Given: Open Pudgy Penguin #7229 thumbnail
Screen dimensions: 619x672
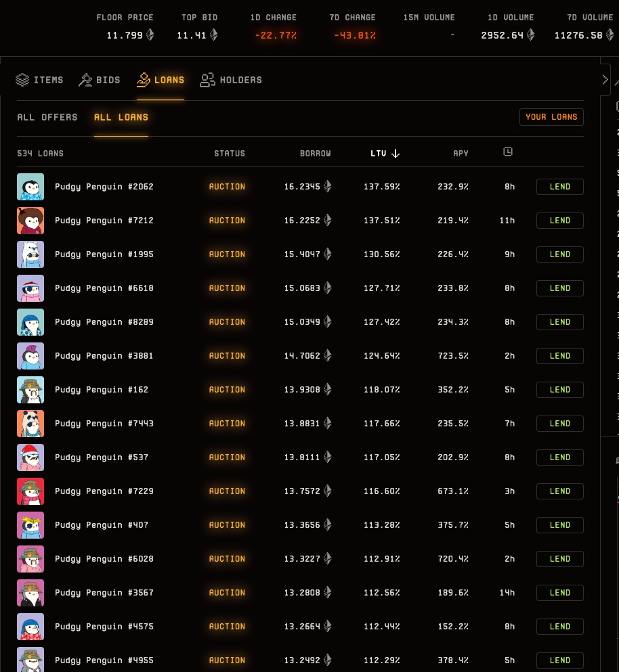Looking at the screenshot, I should [x=30, y=491].
